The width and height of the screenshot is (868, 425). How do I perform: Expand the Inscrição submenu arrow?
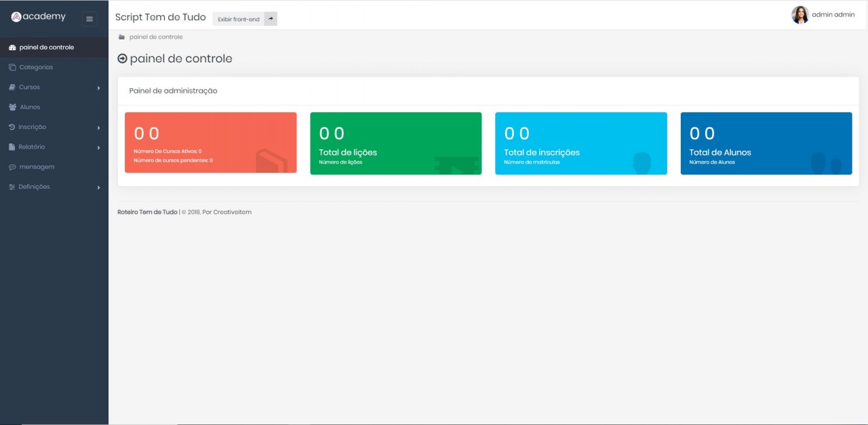98,128
